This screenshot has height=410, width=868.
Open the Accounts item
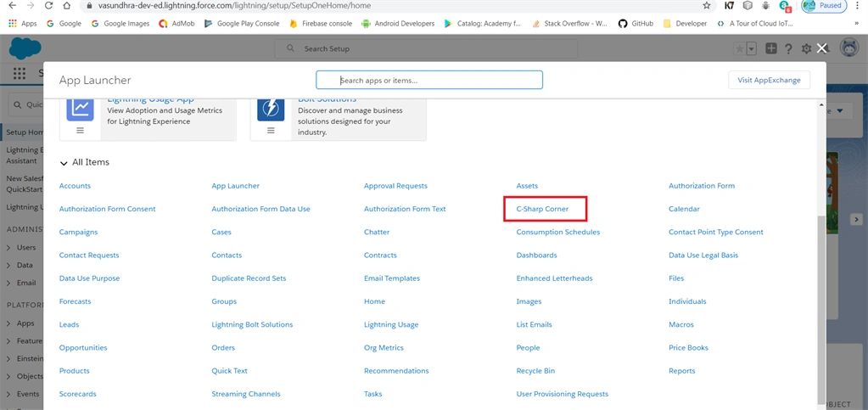(75, 186)
